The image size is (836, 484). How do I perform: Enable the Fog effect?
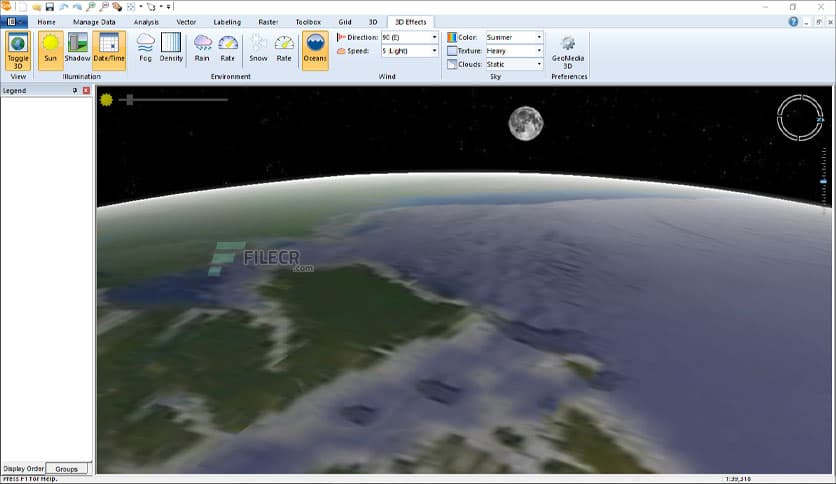pyautogui.click(x=146, y=48)
